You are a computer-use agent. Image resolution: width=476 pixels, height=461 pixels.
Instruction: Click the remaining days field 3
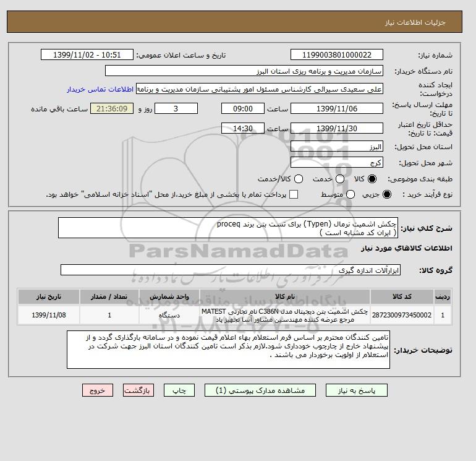[x=176, y=108]
